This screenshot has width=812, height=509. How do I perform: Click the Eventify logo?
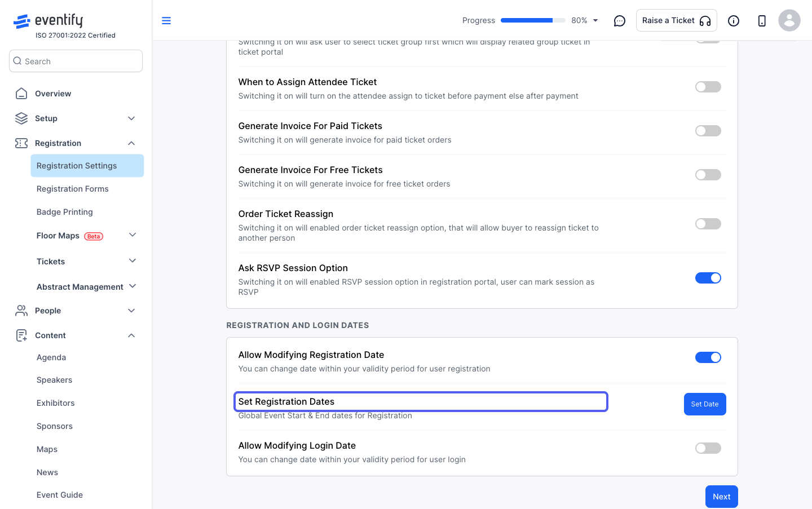48,21
